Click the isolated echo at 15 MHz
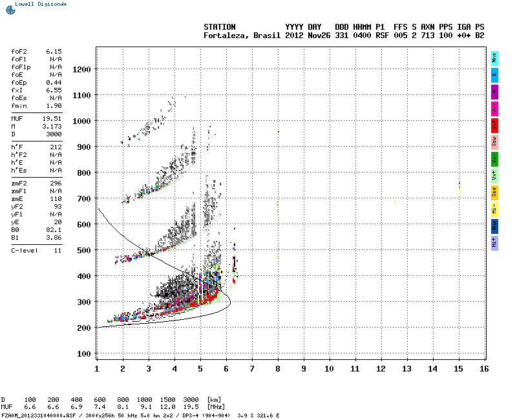This screenshot has height=420, width=517. (x=459, y=187)
